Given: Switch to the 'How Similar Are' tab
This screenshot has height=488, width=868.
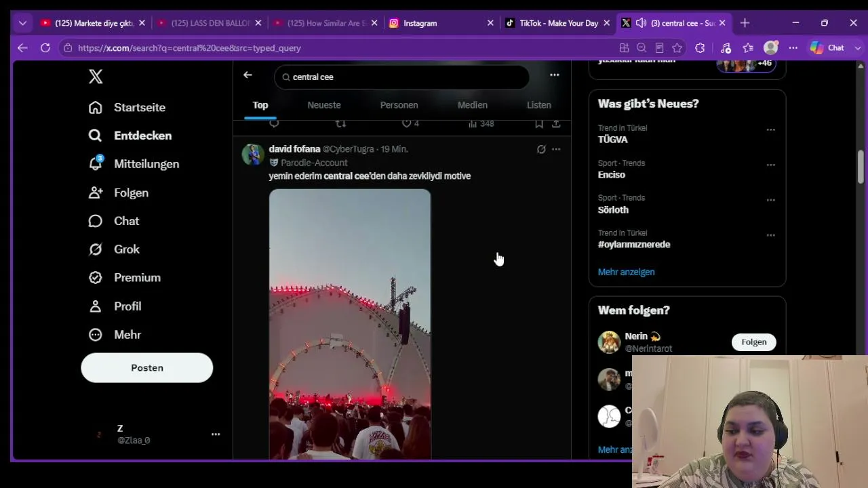Looking at the screenshot, I should pyautogui.click(x=325, y=23).
